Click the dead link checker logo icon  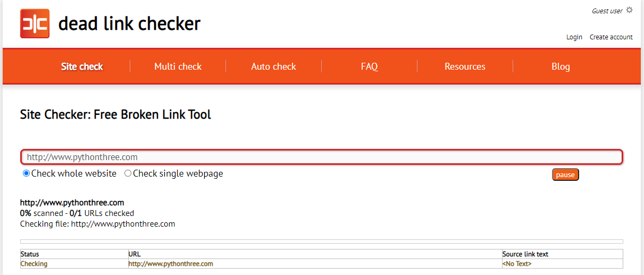pyautogui.click(x=35, y=23)
